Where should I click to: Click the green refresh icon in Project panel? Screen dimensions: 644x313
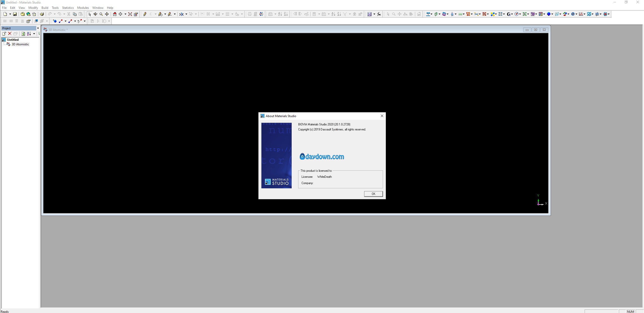click(x=23, y=33)
